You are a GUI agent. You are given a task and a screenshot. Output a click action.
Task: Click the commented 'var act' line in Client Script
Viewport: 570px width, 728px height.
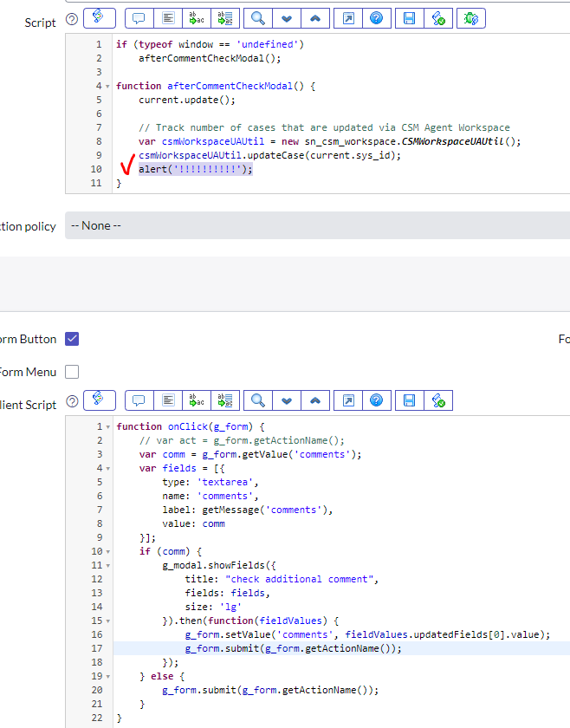click(x=242, y=440)
